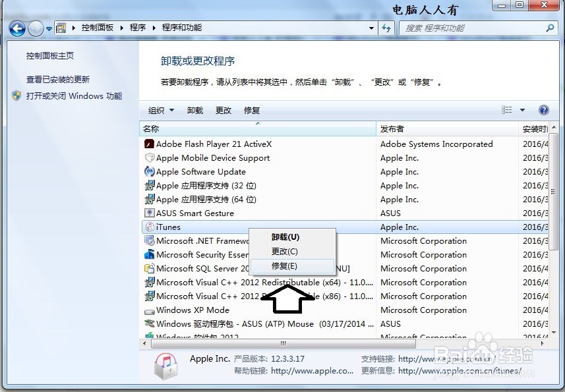Click the horizontal scrollbar thumb

283,343
